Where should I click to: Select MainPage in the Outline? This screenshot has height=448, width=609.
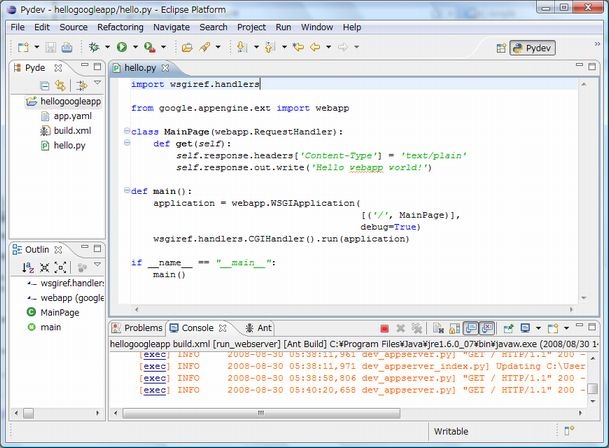pyautogui.click(x=59, y=312)
